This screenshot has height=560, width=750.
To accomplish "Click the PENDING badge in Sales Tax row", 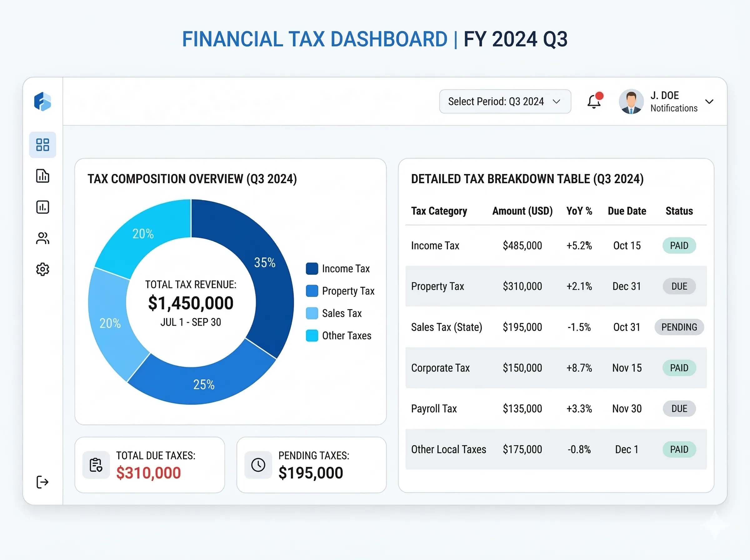I will point(679,327).
